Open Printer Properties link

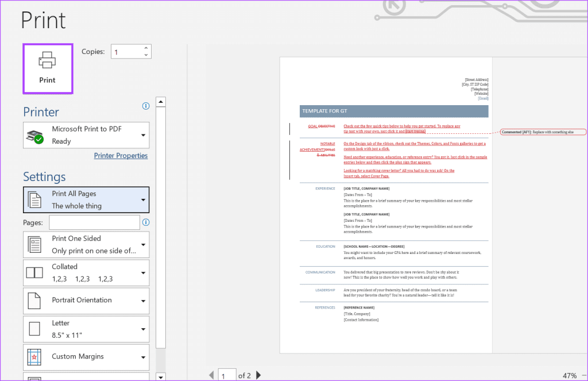(x=121, y=155)
